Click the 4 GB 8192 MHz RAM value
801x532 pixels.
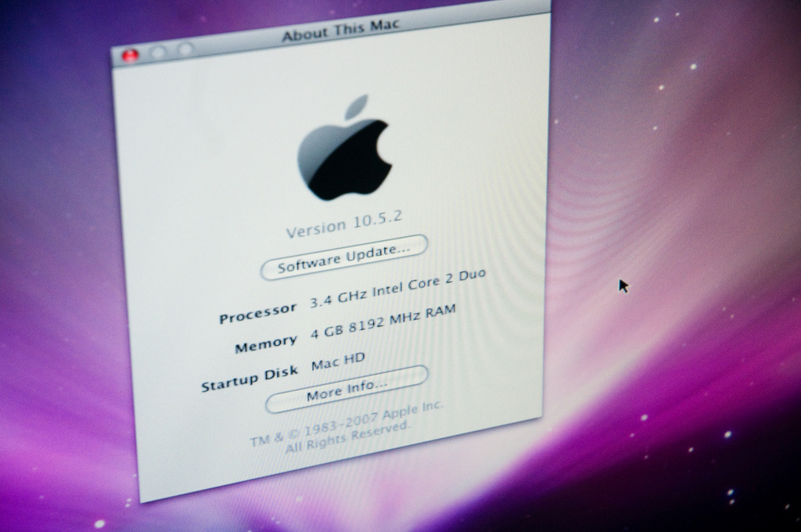tap(383, 322)
